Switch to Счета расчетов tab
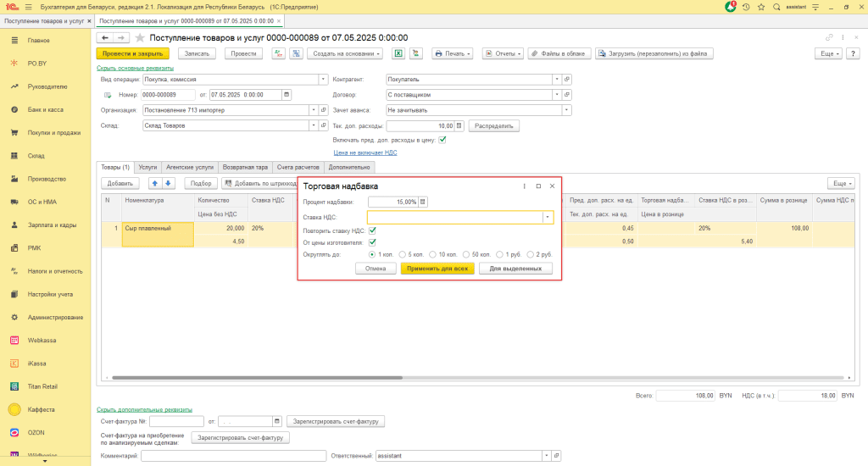 [298, 167]
